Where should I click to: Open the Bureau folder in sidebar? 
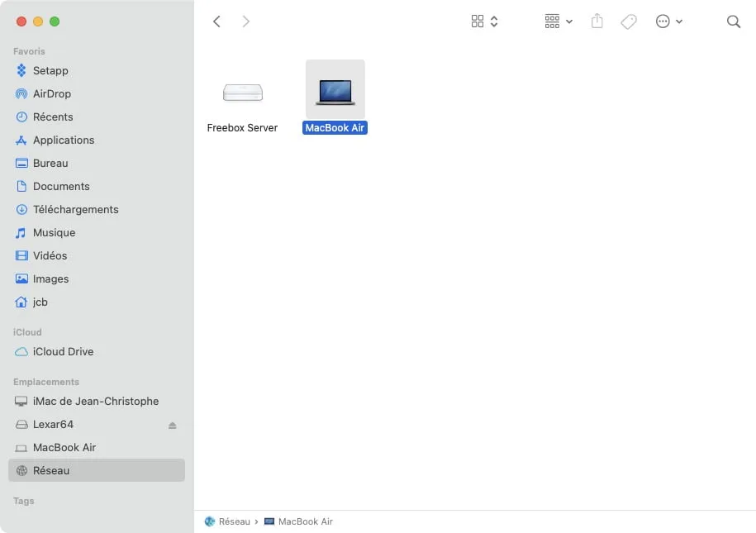pos(97,163)
